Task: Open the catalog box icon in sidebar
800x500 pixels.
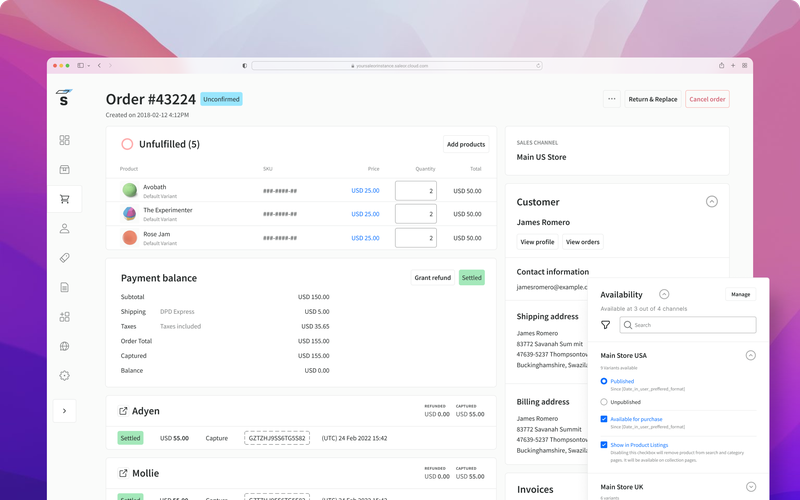Action: [64, 169]
